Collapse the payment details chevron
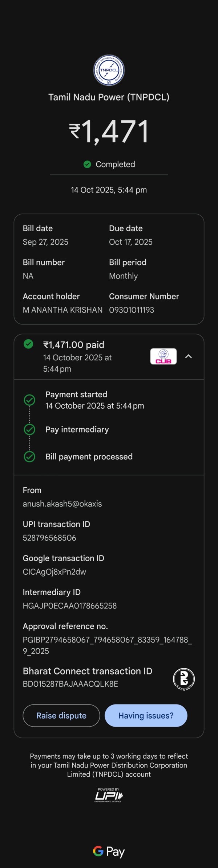 click(x=188, y=356)
